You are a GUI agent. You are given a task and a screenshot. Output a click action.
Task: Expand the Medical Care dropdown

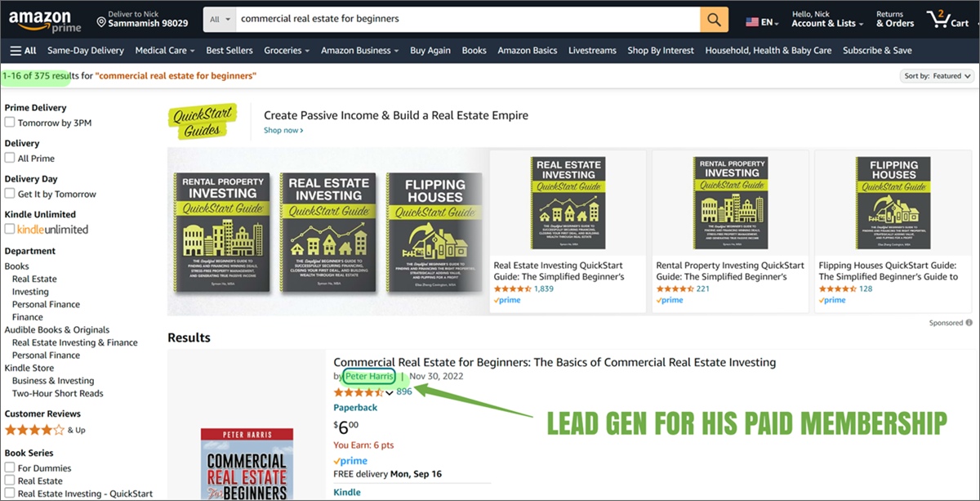[x=165, y=50]
